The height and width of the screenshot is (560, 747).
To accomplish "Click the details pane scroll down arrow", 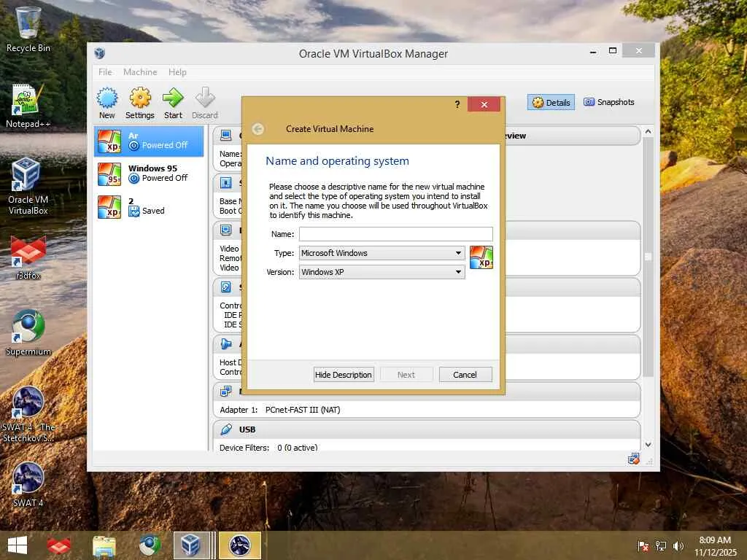I will [648, 445].
